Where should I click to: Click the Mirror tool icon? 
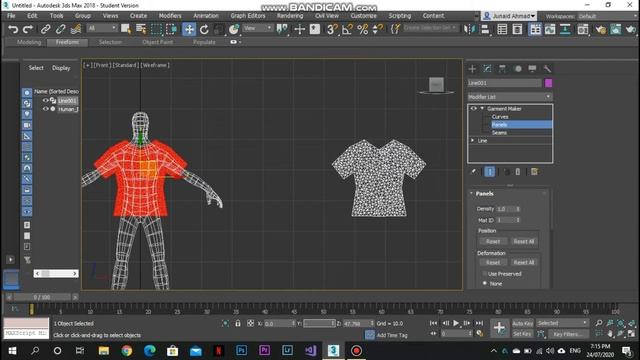tap(469, 29)
